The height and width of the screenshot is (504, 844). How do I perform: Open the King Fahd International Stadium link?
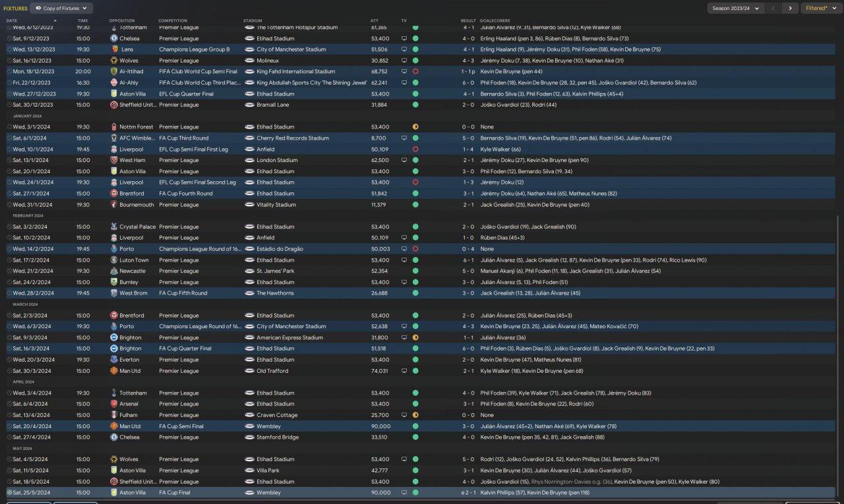(x=295, y=72)
